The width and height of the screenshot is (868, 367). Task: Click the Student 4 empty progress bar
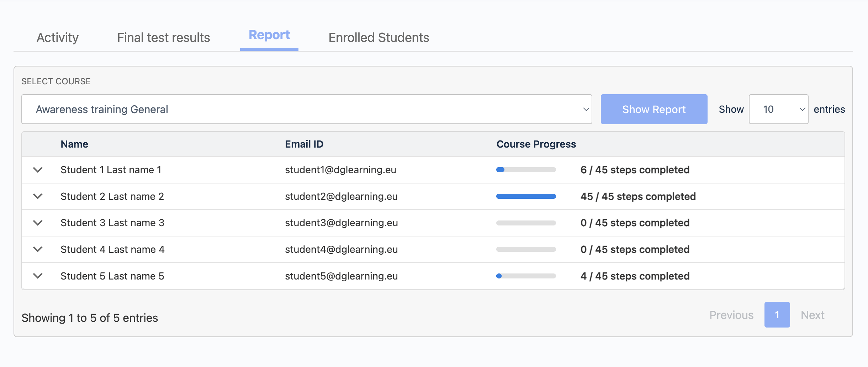tap(526, 249)
